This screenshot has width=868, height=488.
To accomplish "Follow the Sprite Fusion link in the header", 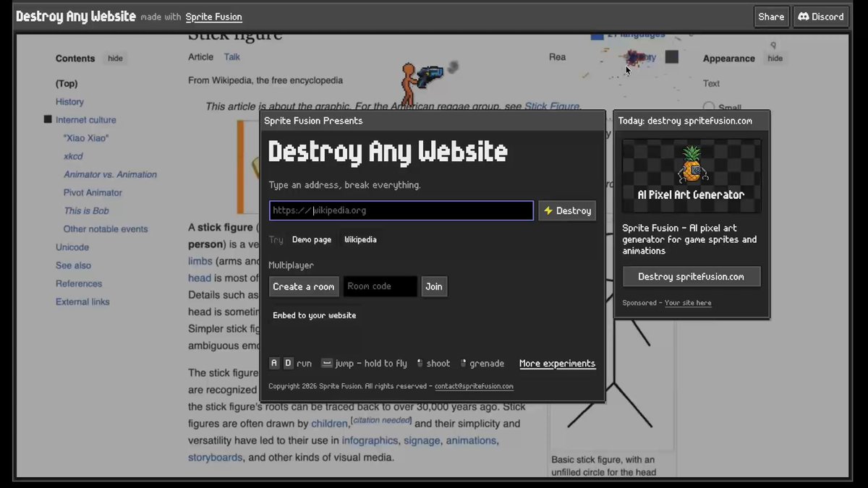I will point(213,17).
